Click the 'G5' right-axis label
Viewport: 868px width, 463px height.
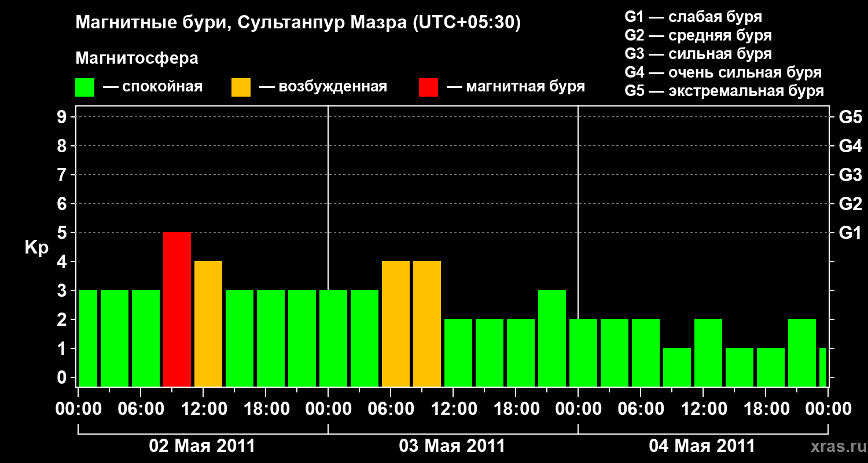[x=851, y=117]
